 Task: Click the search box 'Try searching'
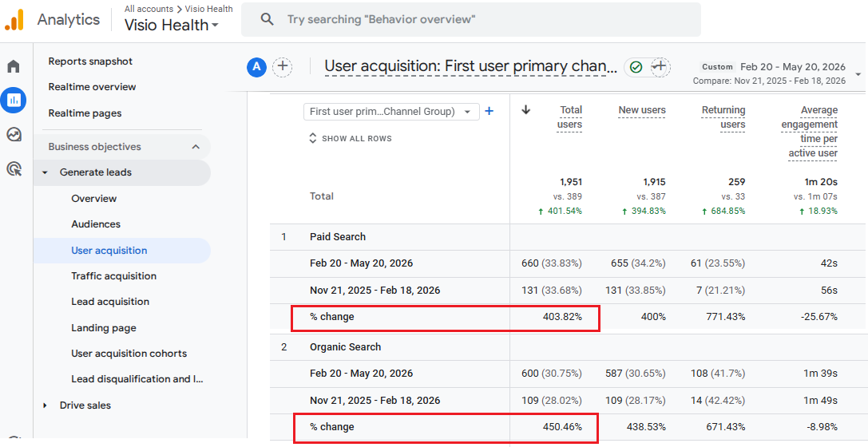pos(470,19)
